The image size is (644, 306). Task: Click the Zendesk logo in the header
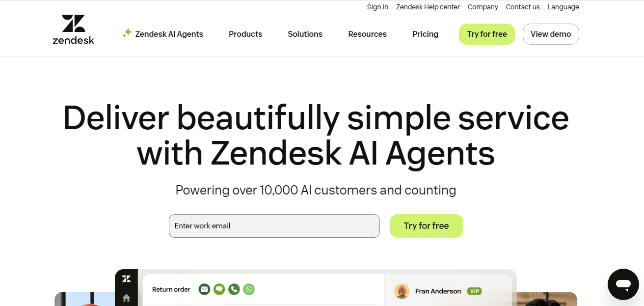pos(74,29)
